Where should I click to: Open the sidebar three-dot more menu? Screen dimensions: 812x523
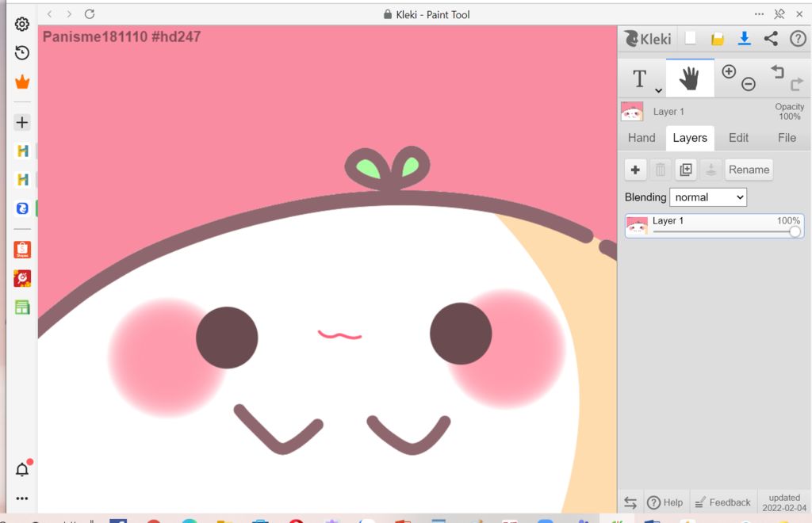click(x=21, y=498)
